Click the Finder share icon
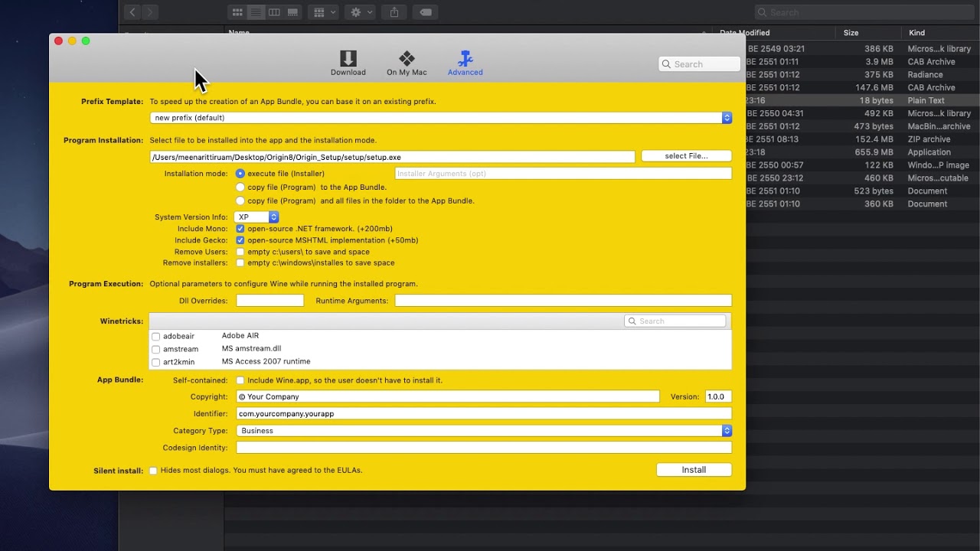Image resolution: width=980 pixels, height=551 pixels. (x=394, y=12)
